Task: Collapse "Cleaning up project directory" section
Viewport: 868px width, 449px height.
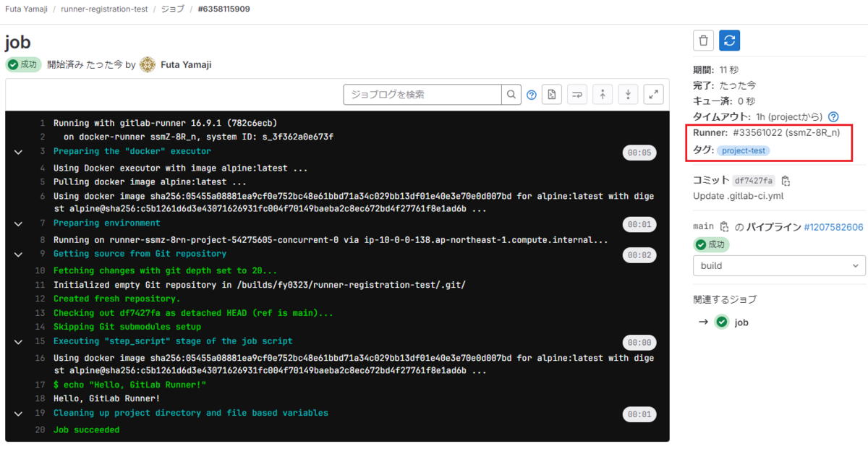Action: (x=17, y=414)
